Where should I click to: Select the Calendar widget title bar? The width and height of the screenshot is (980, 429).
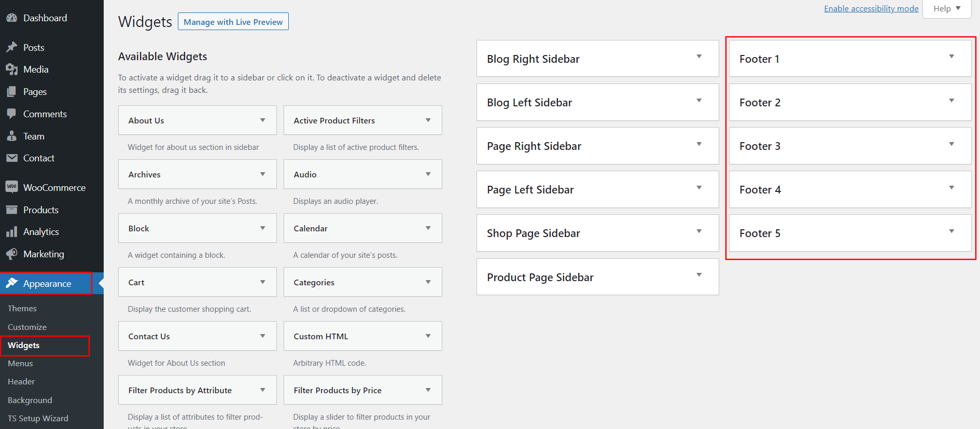[353, 228]
